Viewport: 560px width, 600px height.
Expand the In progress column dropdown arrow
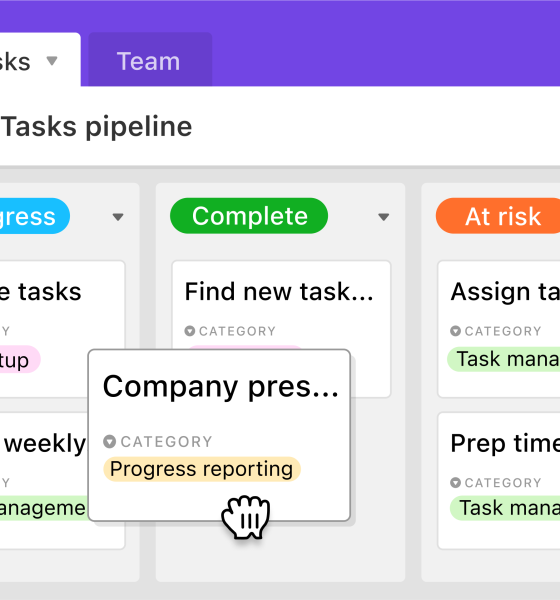[x=118, y=217]
